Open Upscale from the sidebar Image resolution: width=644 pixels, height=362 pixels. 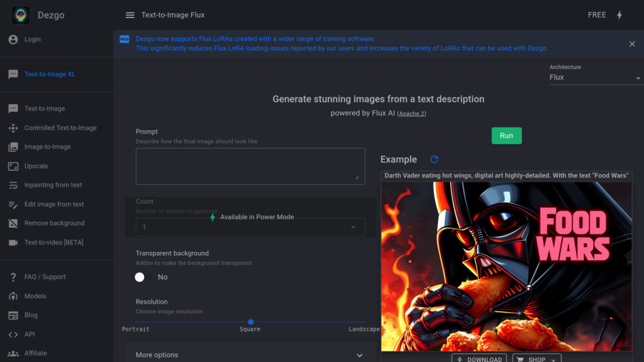pyautogui.click(x=36, y=166)
